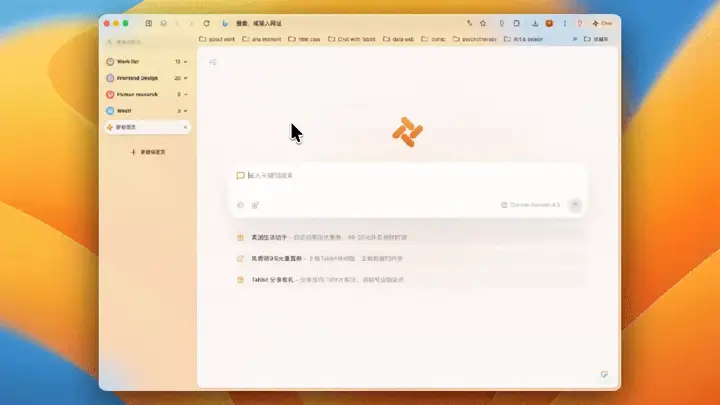Viewport: 720px width, 405px height.
Task: Click the browser back arrow
Action: pos(177,23)
